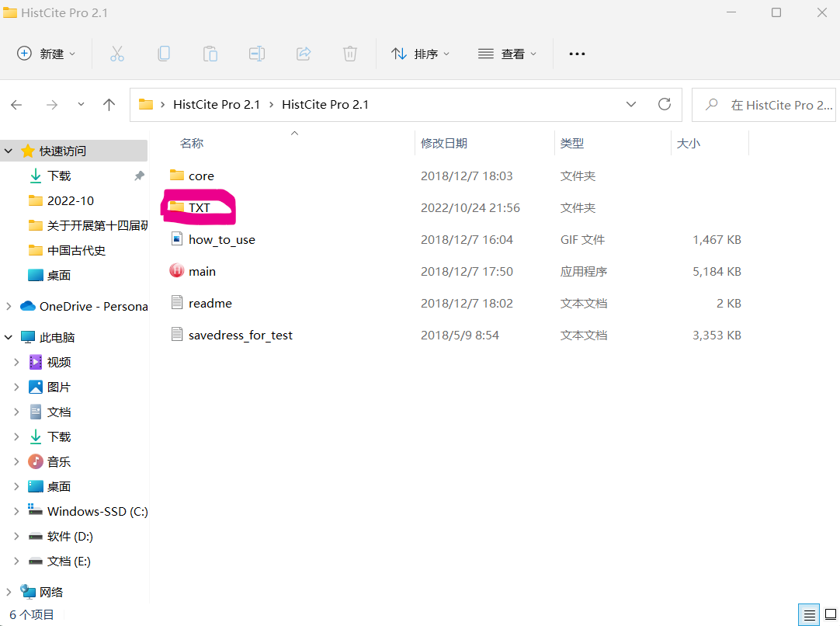Open the 排序 sorting dropdown
Screen dimensions: 840x626
tap(421, 53)
